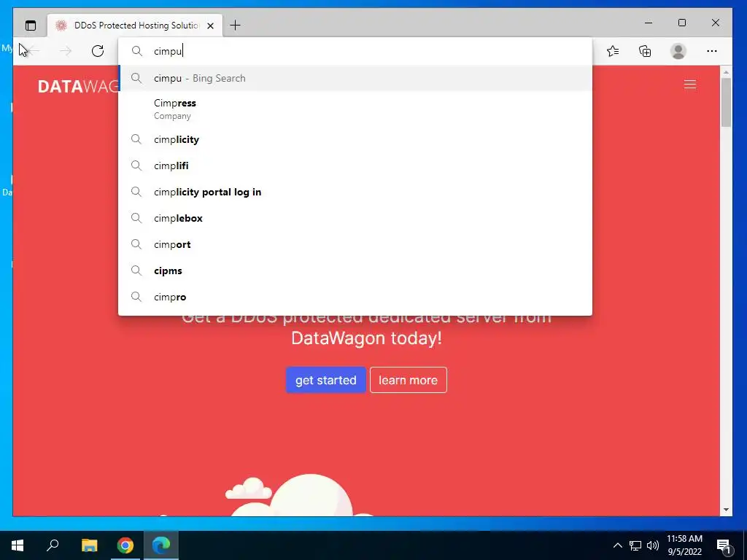Maximize the Edge window
Image resolution: width=747 pixels, height=560 pixels.
click(x=682, y=23)
